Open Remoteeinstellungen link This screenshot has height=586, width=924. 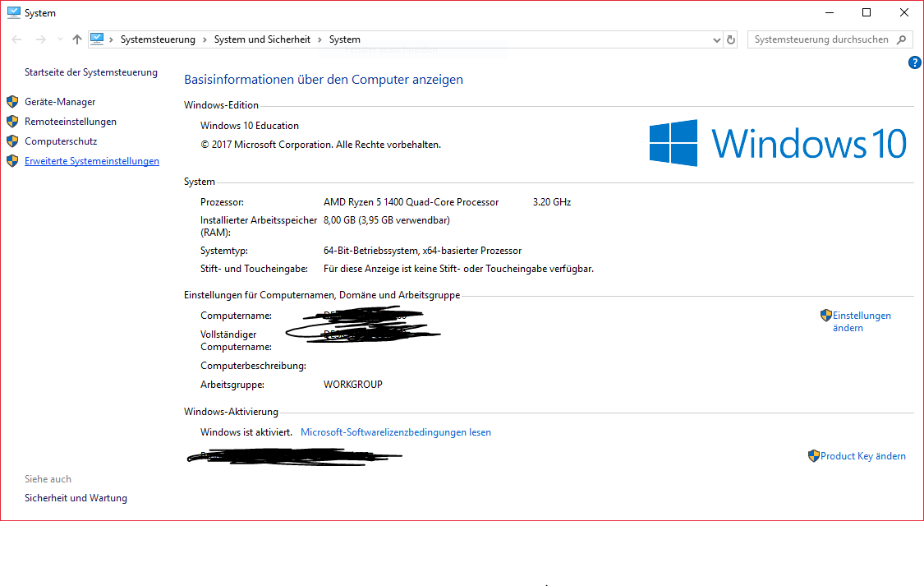pyautogui.click(x=71, y=122)
